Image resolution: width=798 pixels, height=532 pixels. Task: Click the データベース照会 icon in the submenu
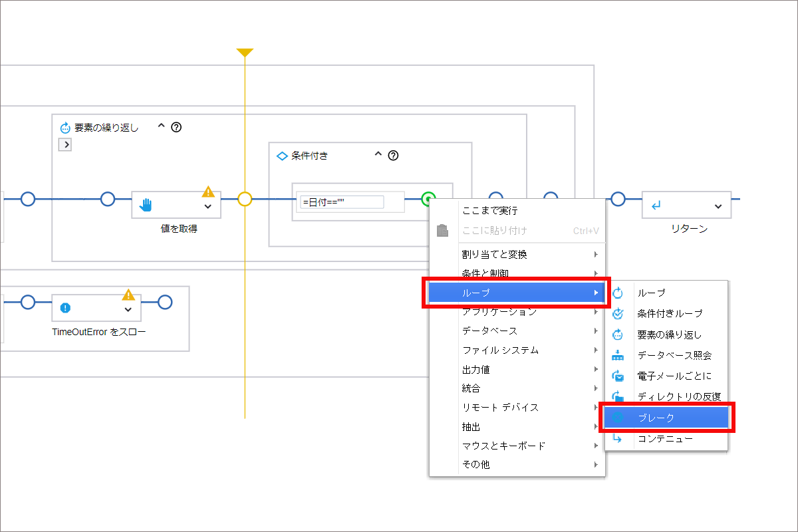618,355
